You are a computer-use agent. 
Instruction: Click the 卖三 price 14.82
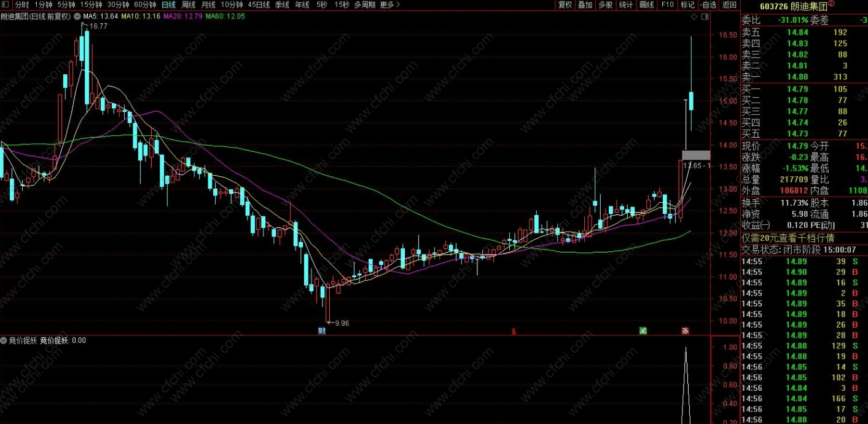tap(797, 54)
